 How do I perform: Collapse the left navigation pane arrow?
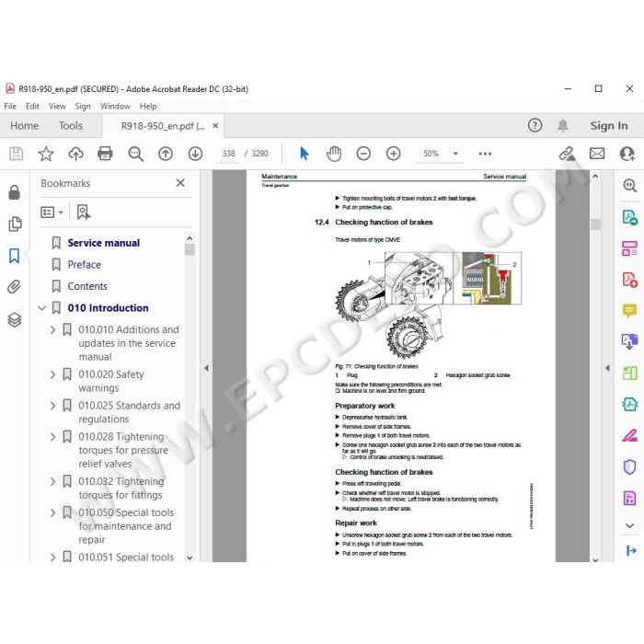coord(206,368)
